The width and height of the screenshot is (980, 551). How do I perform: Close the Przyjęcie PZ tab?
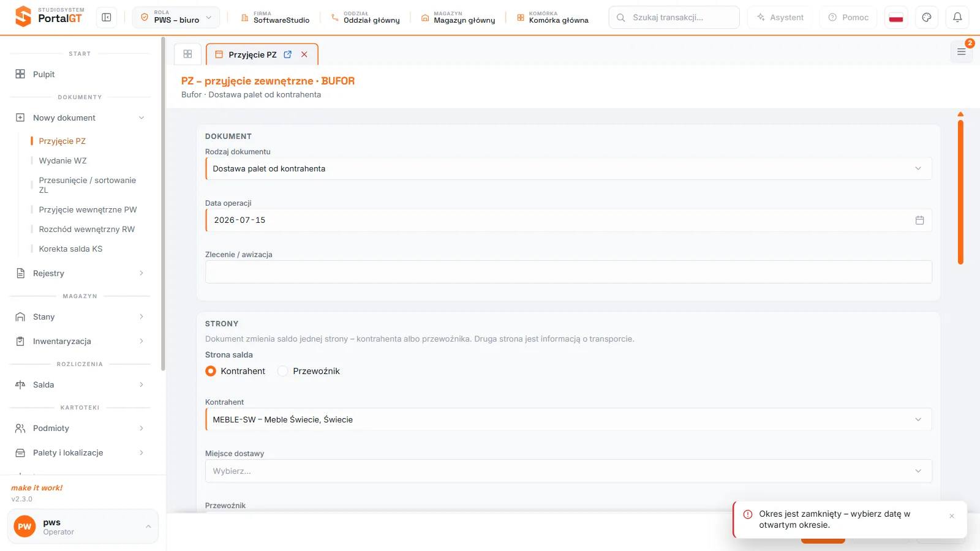pos(304,54)
